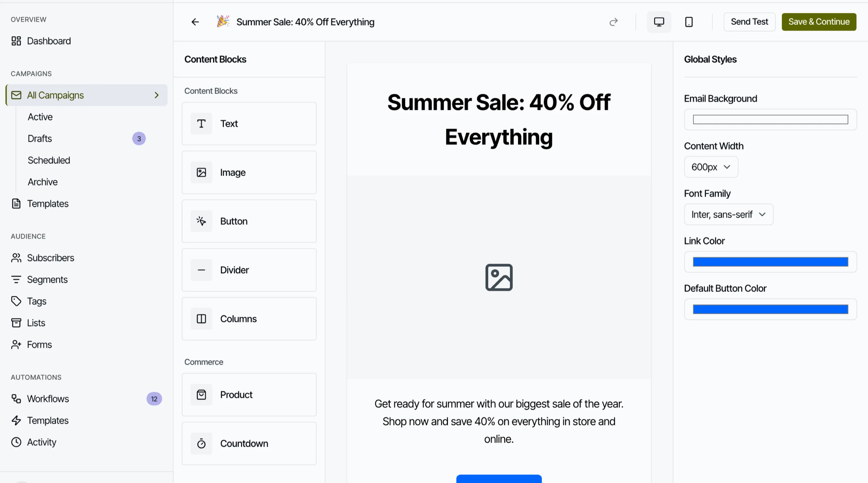Expand the All Campaigns chevron
The width and height of the screenshot is (868, 483).
[156, 95]
